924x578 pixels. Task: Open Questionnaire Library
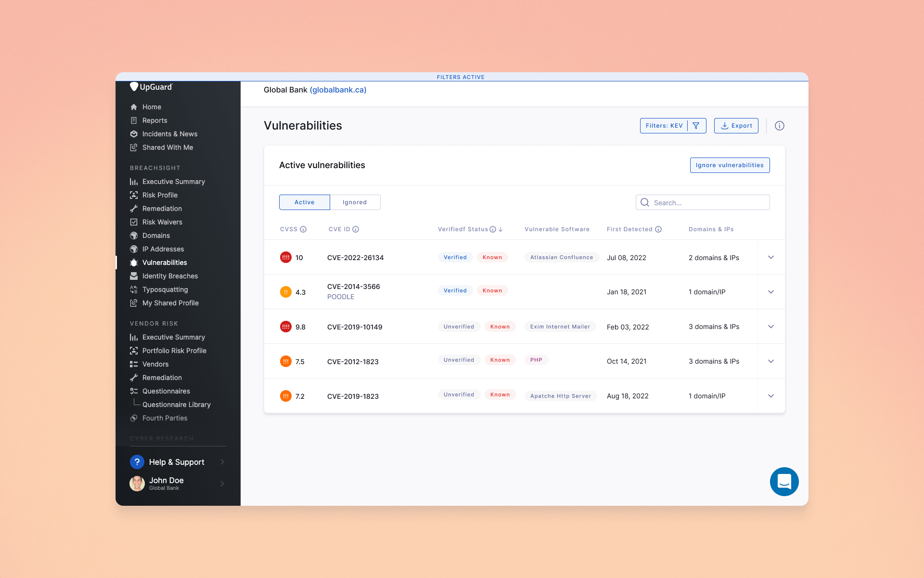176,405
